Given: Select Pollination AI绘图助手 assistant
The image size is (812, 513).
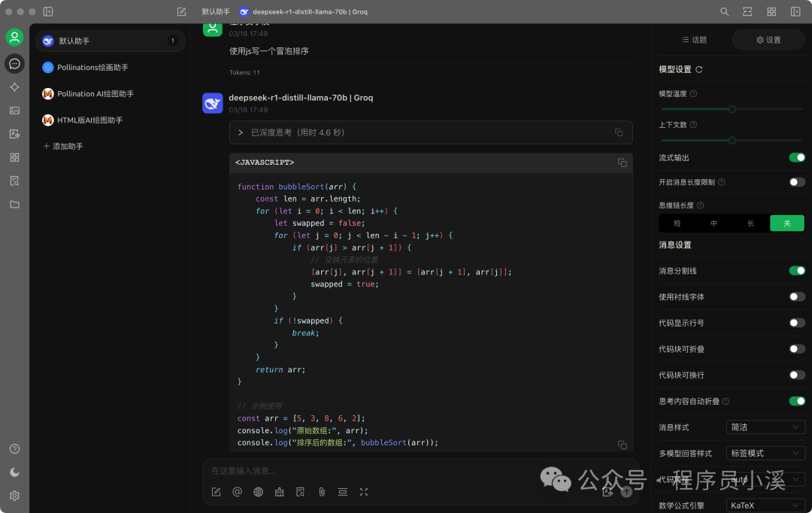Looking at the screenshot, I should (111, 94).
